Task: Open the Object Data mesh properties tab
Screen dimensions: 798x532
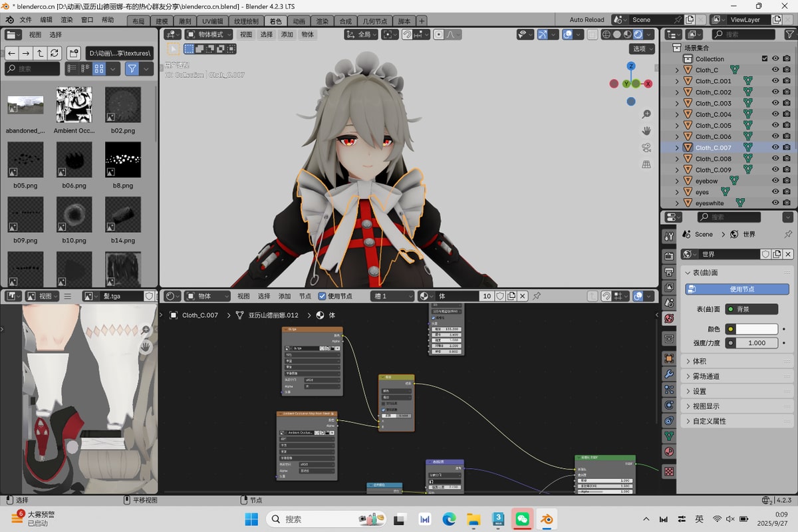Action: tap(669, 436)
